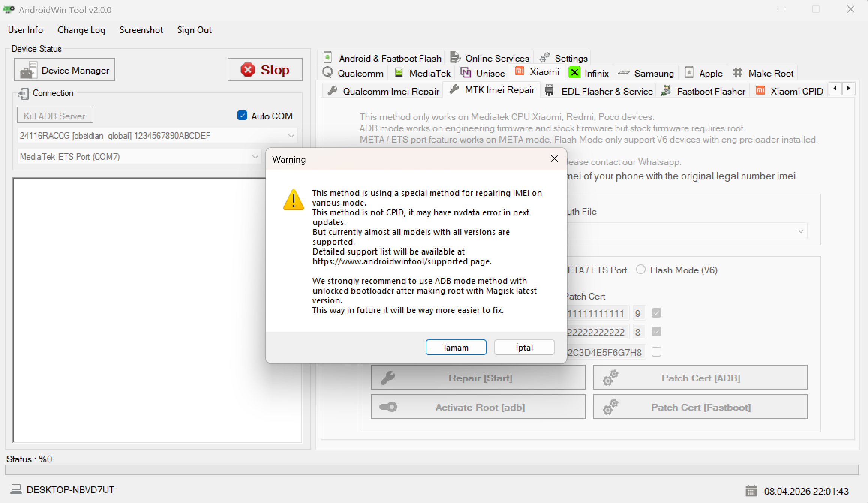The width and height of the screenshot is (868, 503).
Task: Click the Unisoc brand icon
Action: [x=466, y=72]
